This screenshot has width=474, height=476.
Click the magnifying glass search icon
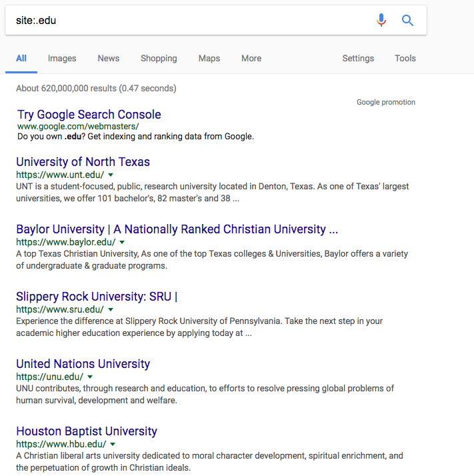coord(407,21)
